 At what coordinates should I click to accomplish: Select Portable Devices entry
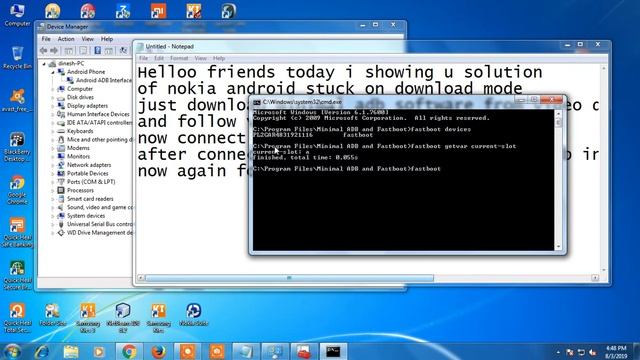pos(87,173)
